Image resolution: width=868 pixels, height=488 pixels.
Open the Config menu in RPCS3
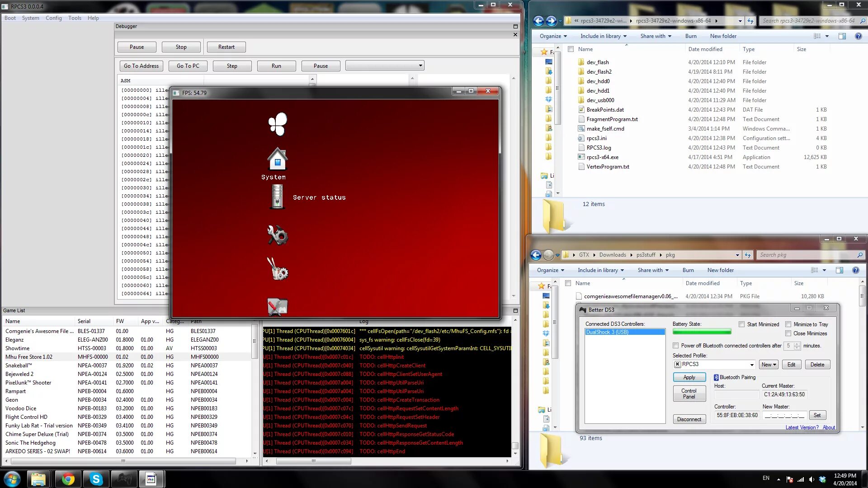point(53,18)
